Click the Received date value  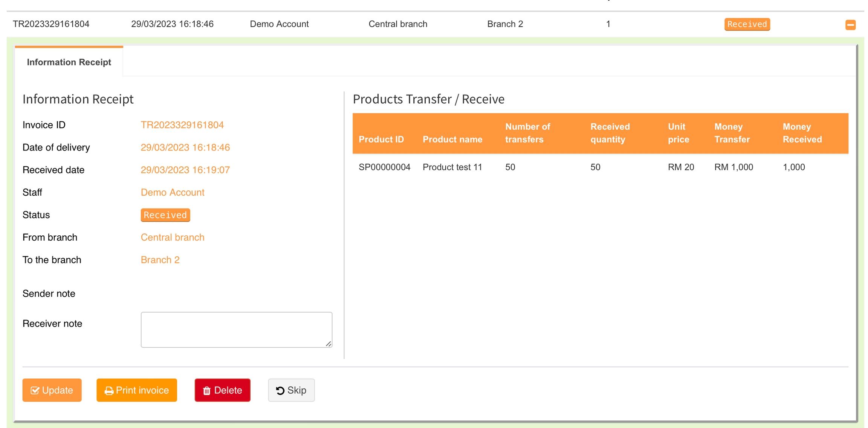tap(185, 170)
